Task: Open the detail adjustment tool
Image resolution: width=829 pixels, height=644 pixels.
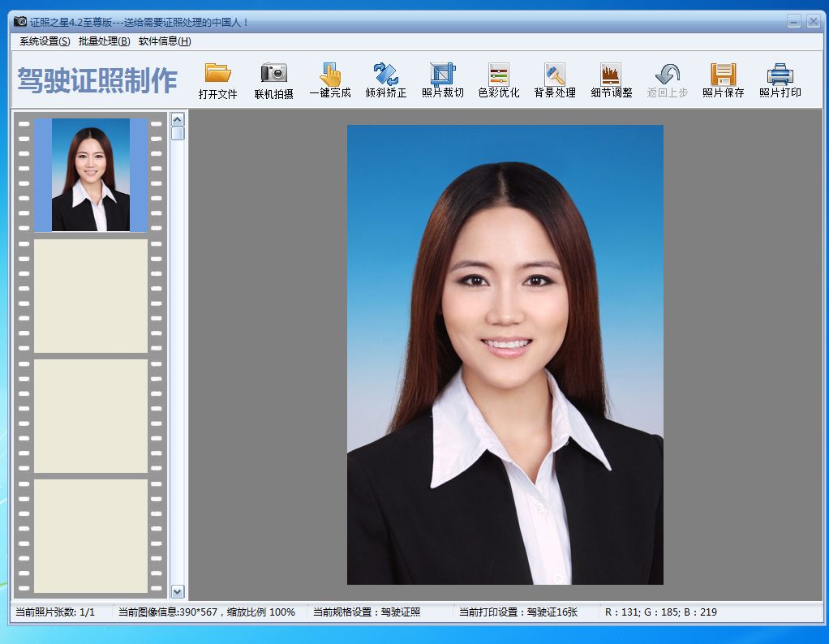Action: [611, 74]
